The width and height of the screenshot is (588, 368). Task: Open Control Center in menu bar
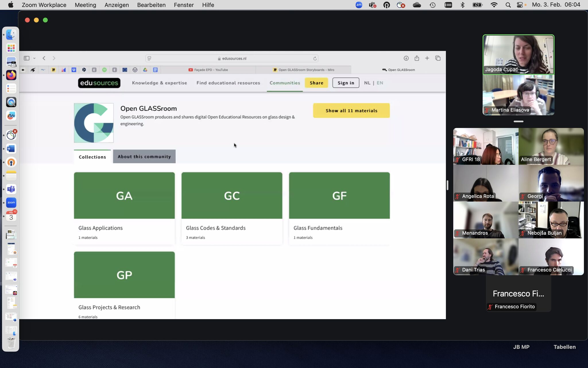[x=520, y=5]
